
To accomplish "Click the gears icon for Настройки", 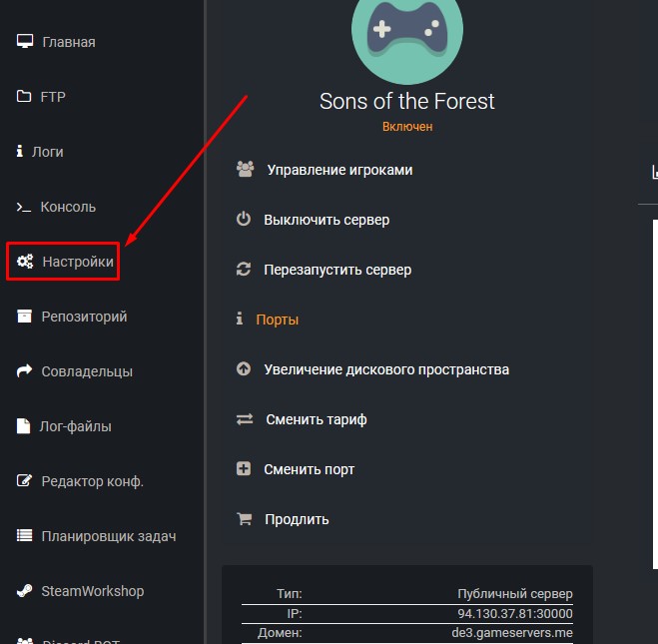I will [25, 262].
